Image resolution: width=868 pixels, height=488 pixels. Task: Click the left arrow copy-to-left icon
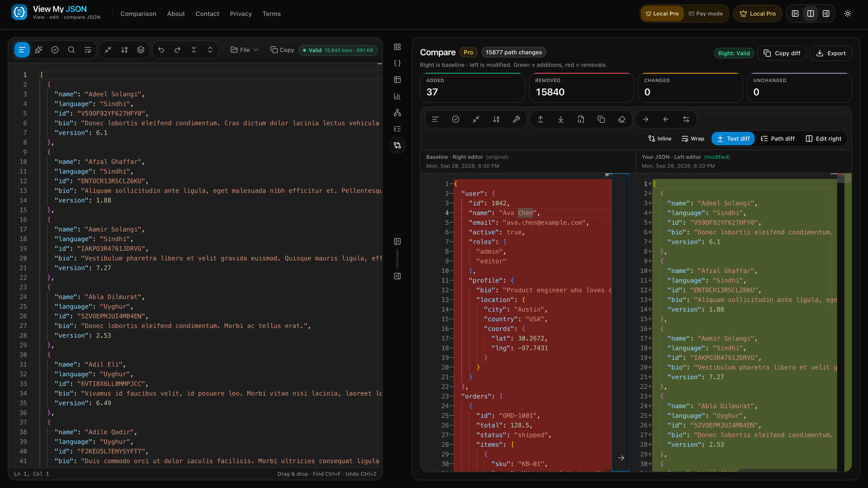(x=666, y=119)
